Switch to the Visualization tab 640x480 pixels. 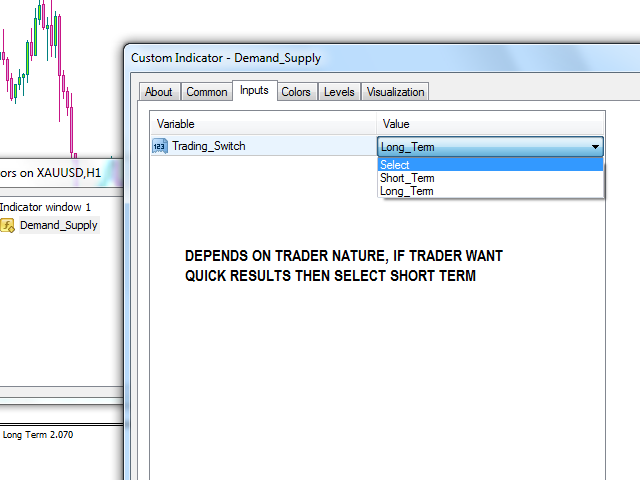(x=396, y=92)
